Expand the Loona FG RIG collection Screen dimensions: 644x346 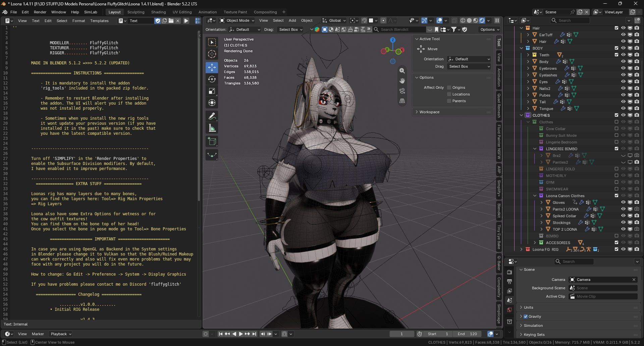(521, 249)
